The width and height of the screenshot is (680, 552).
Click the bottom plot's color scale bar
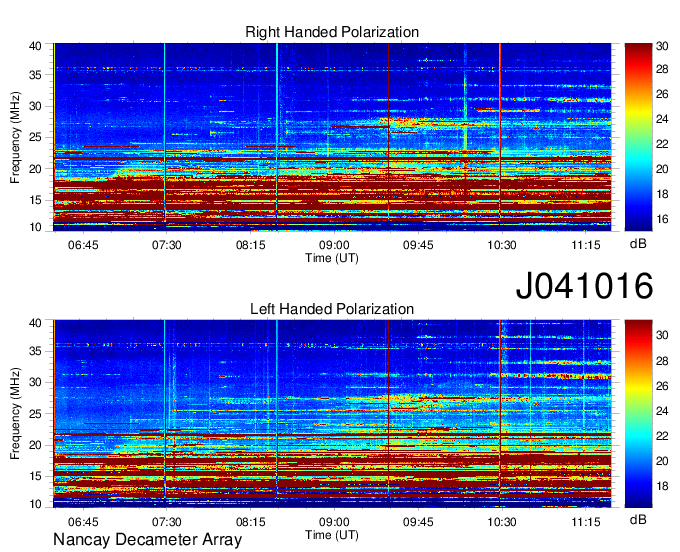tap(638, 414)
